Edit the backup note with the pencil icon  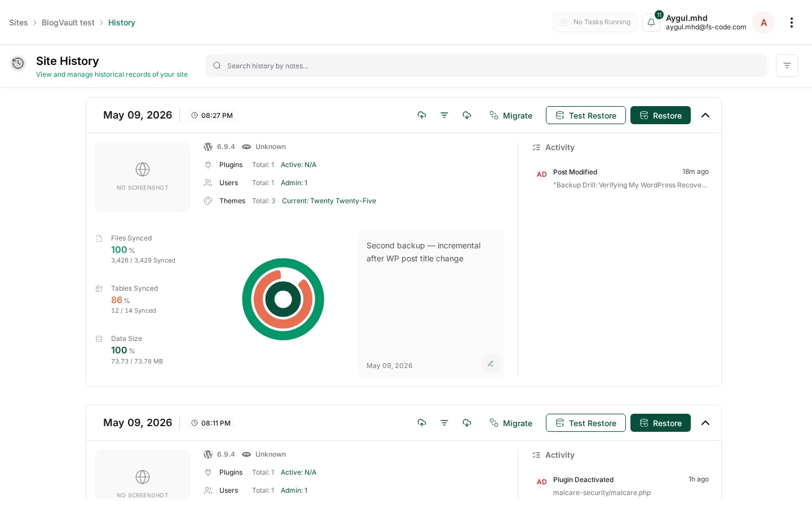tap(491, 364)
